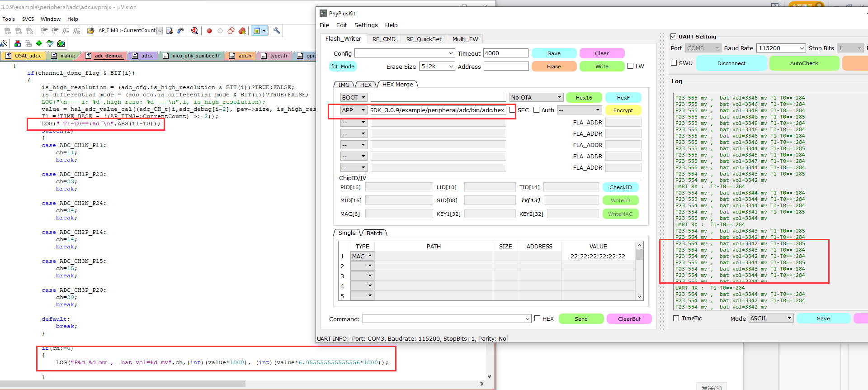Click Manage Multi-Project Workspace icon
Screen dimensions: 868x390
click(x=28, y=43)
